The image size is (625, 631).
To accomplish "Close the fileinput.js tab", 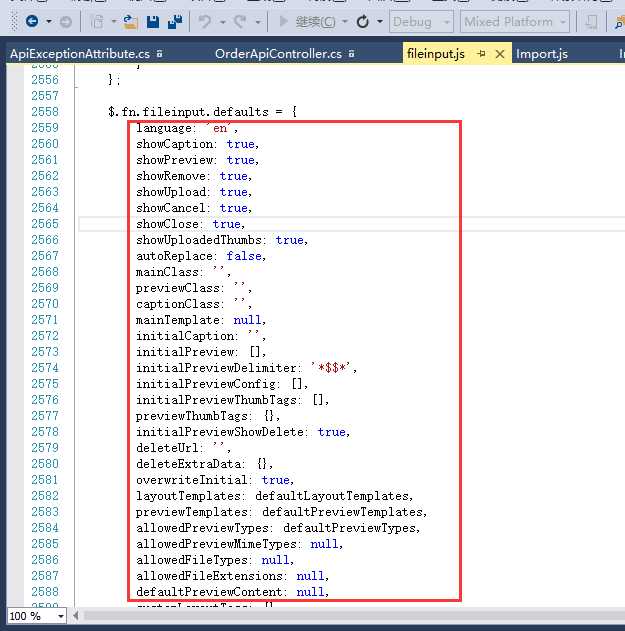I will 500,54.
